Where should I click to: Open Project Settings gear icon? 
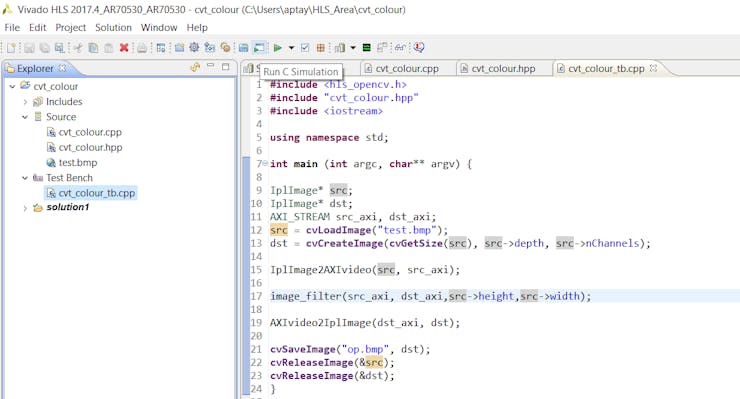[194, 48]
